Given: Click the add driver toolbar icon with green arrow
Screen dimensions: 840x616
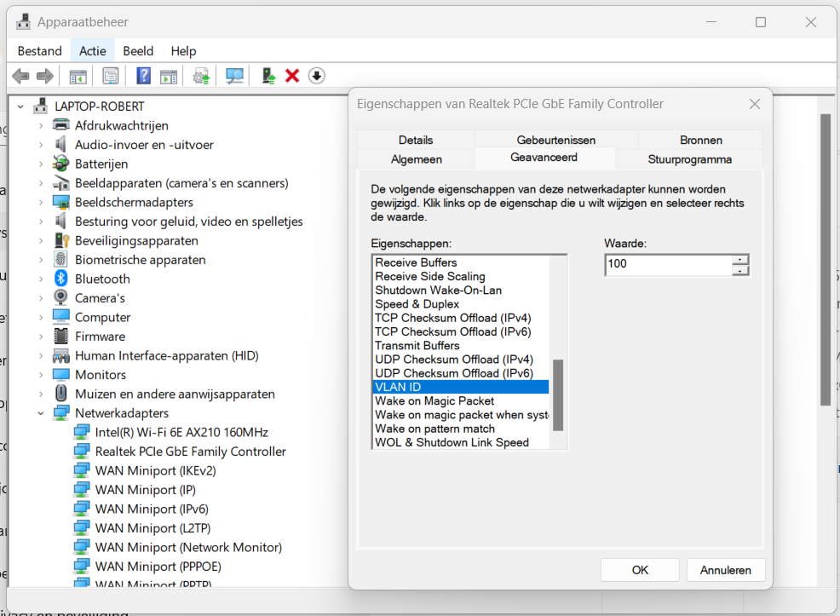Looking at the screenshot, I should (268, 76).
